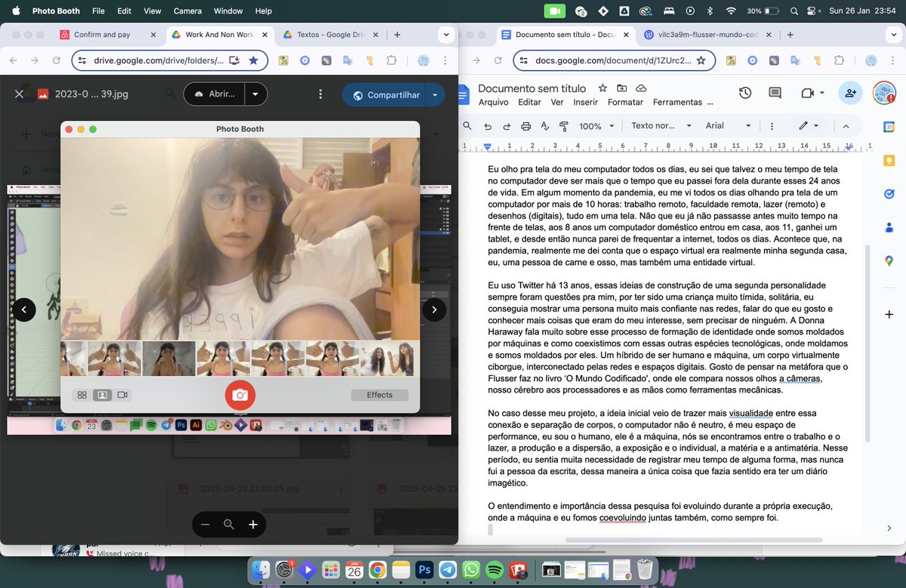Open the Arial font dropdown

[x=729, y=126]
